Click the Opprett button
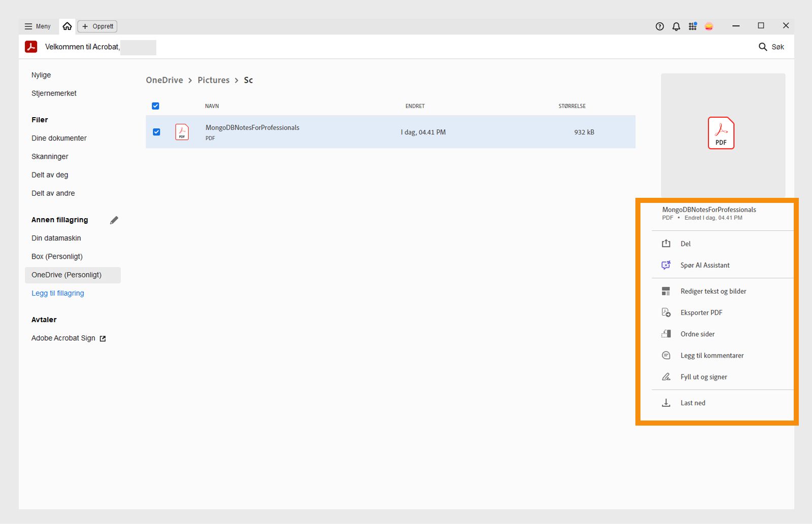Viewport: 812px width, 524px height. click(97, 26)
